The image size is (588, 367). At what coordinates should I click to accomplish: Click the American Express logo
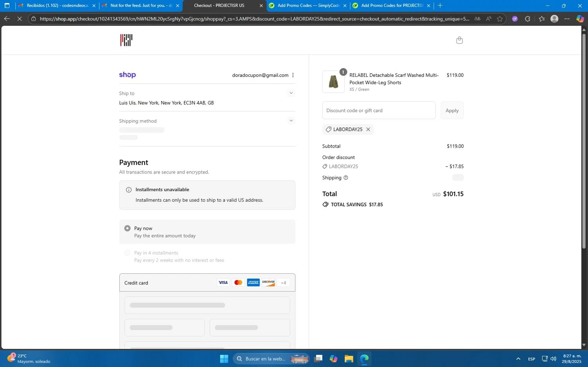pyautogui.click(x=253, y=282)
